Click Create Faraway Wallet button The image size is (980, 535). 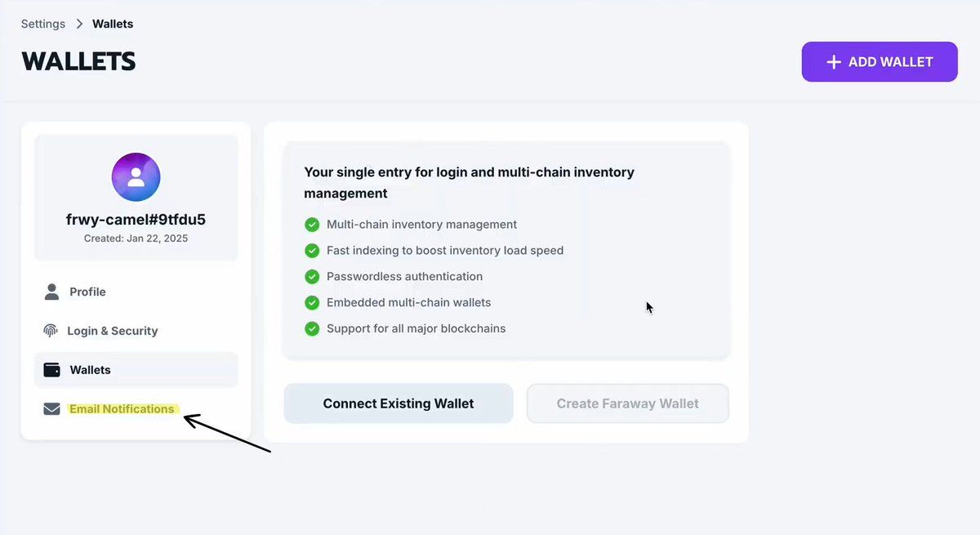627,403
